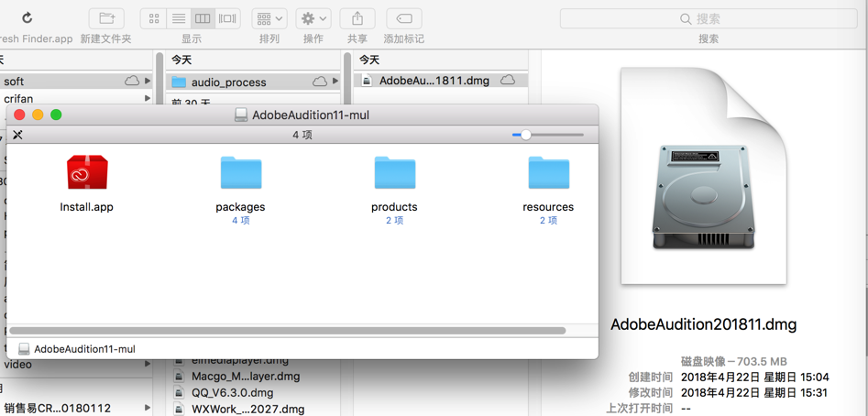Image resolution: width=868 pixels, height=416 pixels.
Task: Select the video folder row
Action: coord(76,365)
